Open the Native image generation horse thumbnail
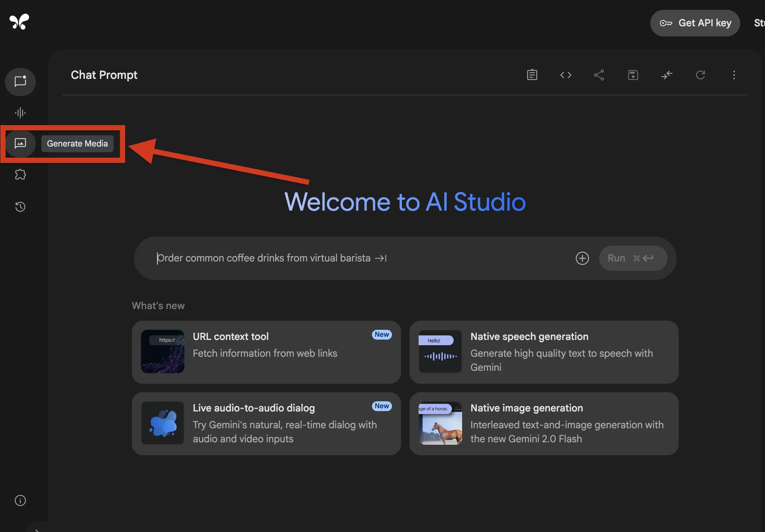 440,423
